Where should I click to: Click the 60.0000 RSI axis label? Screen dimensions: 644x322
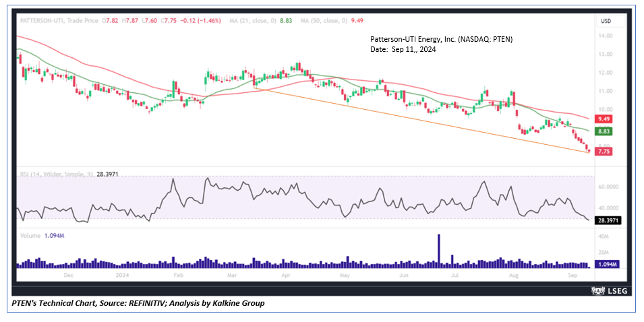(609, 187)
